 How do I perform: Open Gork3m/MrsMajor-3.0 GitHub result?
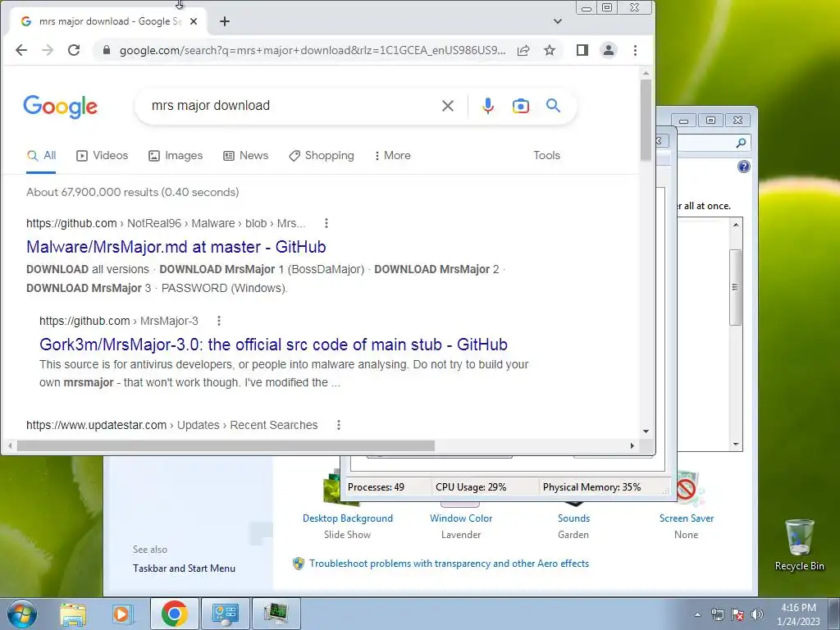273,345
